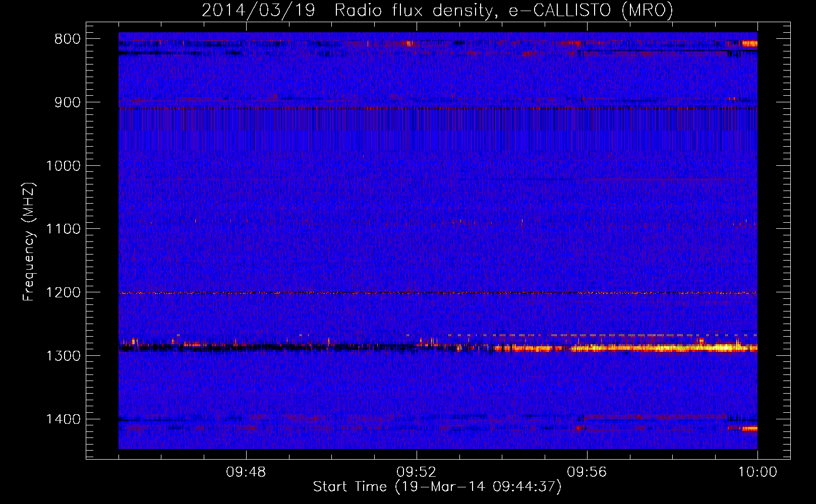Click the 'Frequency (MHZ)' axis title
816x504 pixels.
tap(29, 241)
